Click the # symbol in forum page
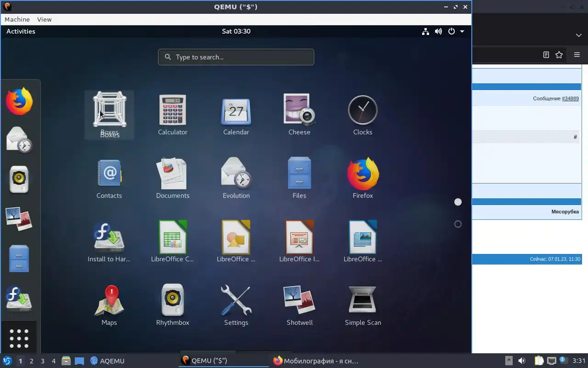Screen dimensions: 588x368 pos(575,137)
